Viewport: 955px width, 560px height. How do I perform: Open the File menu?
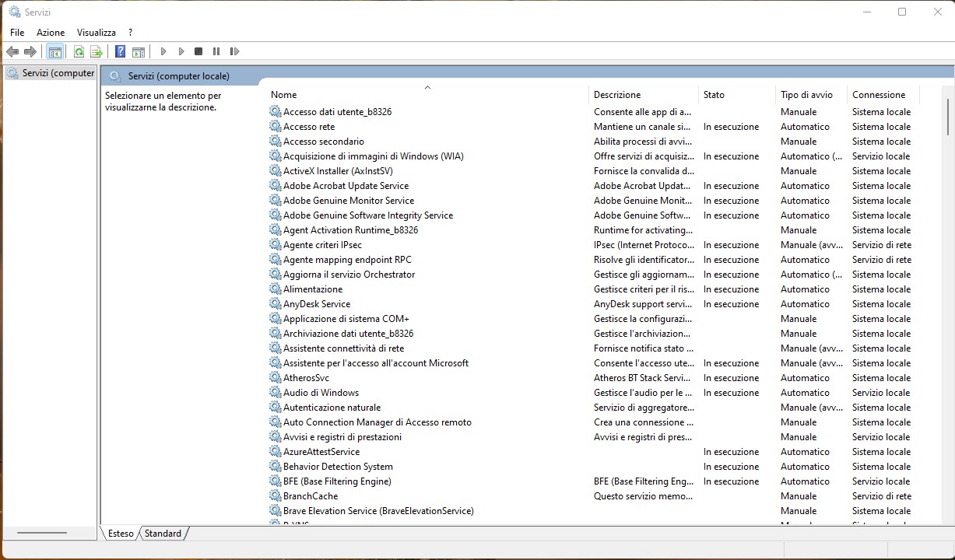click(17, 33)
